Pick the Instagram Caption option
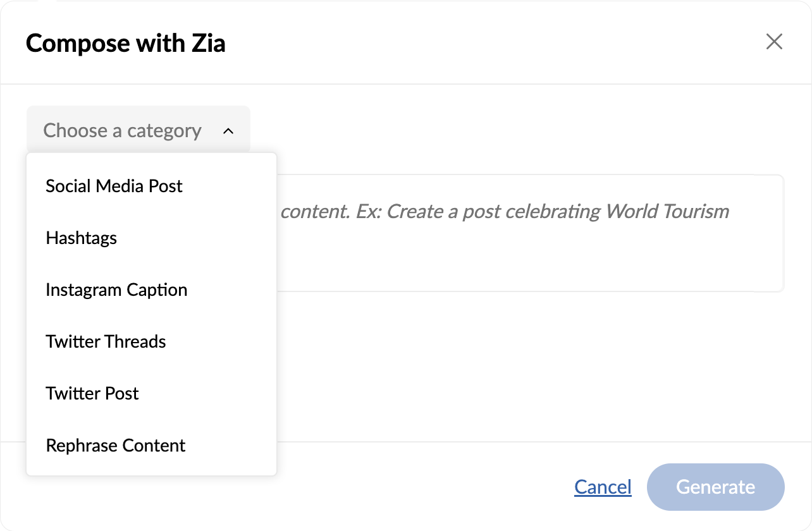 click(116, 290)
